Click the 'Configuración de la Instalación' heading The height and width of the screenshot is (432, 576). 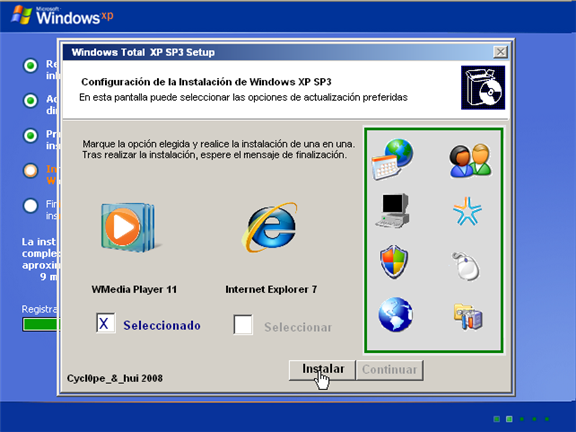(206, 82)
